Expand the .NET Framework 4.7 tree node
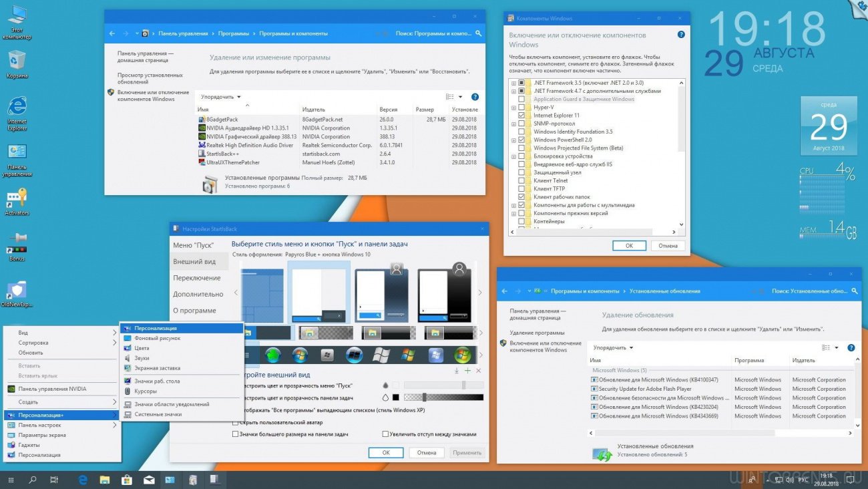The image size is (868, 489). click(513, 91)
